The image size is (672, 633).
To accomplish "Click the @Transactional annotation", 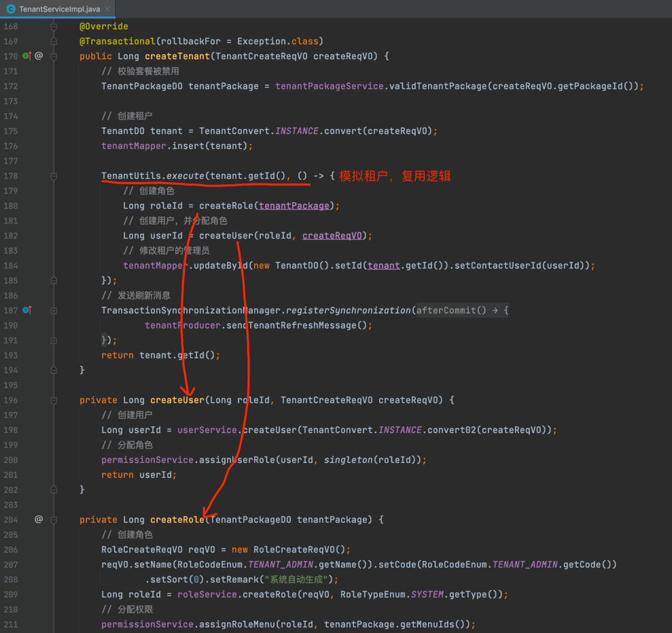I will (x=118, y=41).
